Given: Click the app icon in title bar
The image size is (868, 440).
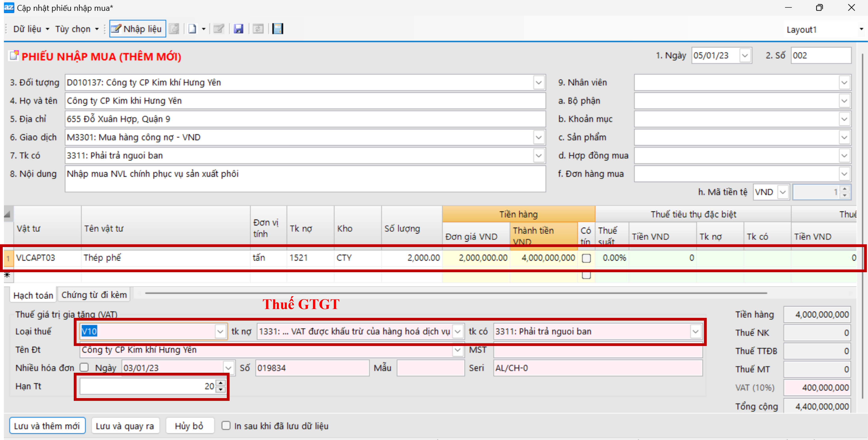Looking at the screenshot, I should (9, 7).
